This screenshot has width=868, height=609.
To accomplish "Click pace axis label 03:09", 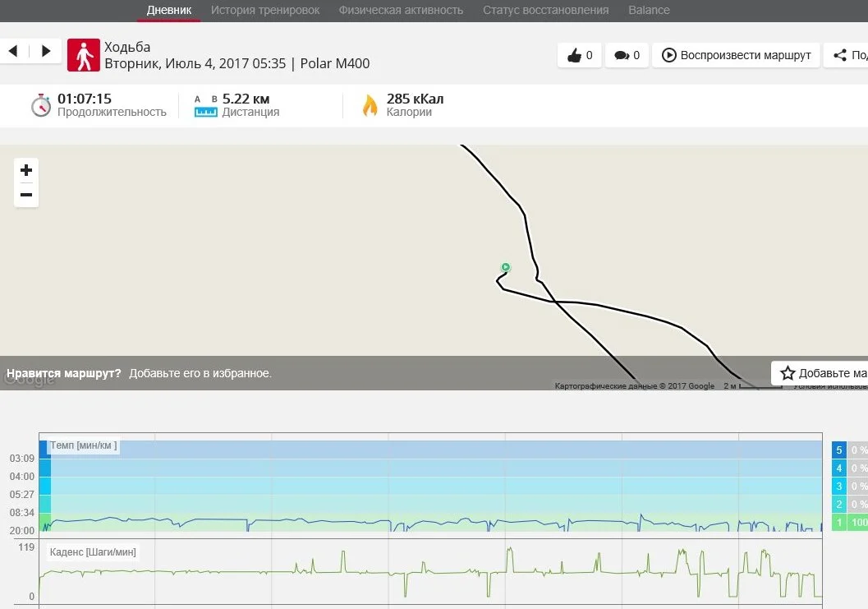I will click(21, 459).
